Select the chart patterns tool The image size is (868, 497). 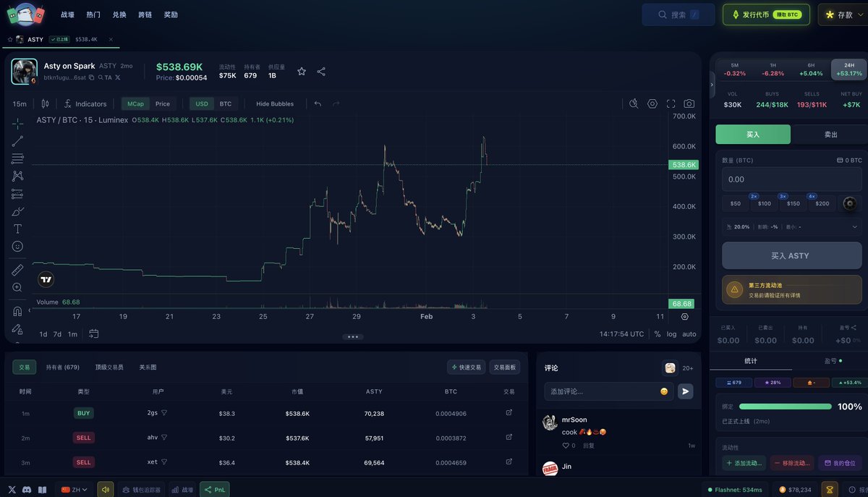click(17, 176)
